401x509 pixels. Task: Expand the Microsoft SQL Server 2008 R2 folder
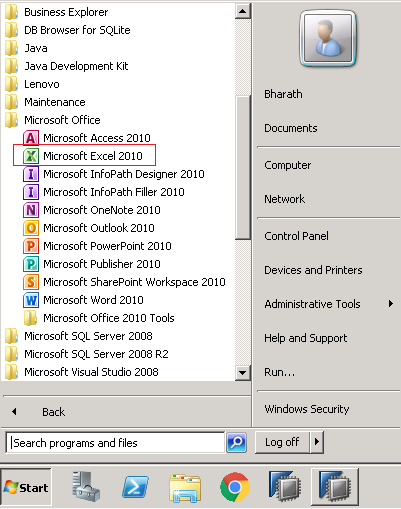[x=87, y=354]
